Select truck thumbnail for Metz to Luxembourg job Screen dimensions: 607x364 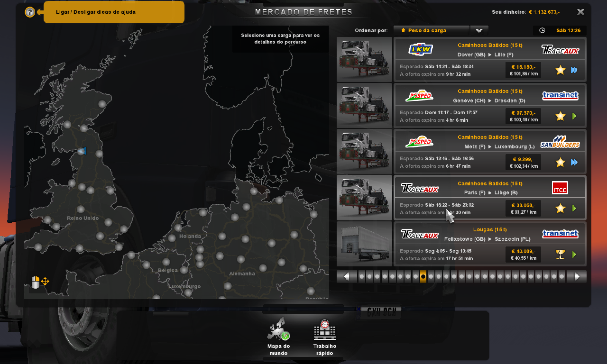(364, 152)
